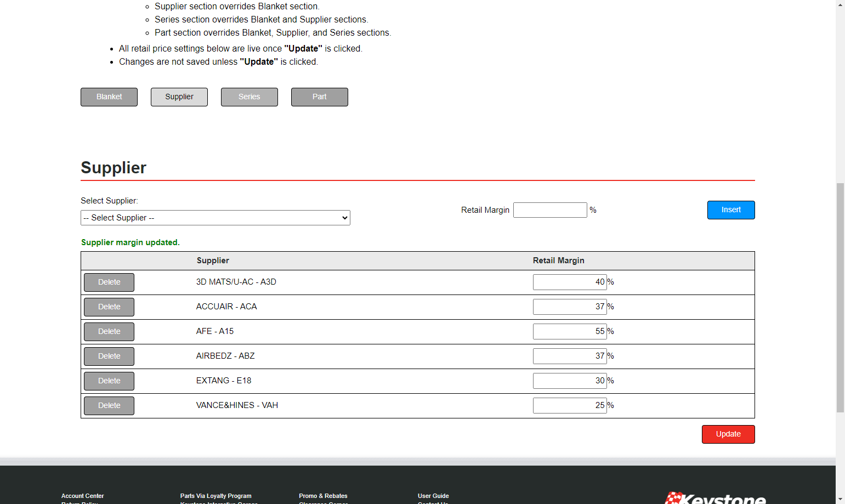Viewport: 845px width, 504px height.
Task: Delete the AFE - A15 row
Action: click(109, 332)
